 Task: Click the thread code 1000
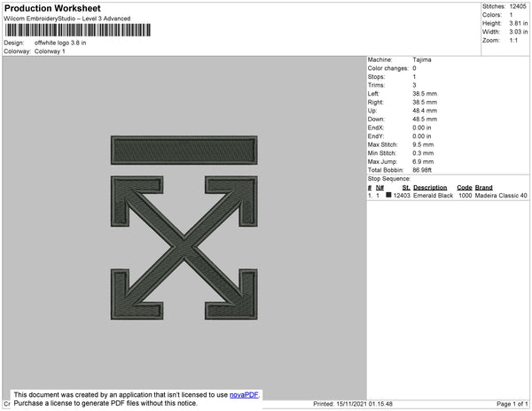pyautogui.click(x=465, y=196)
